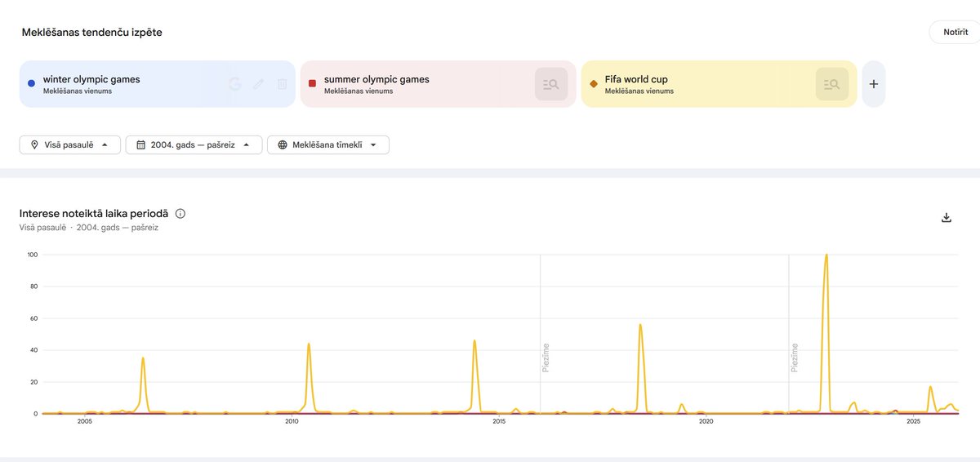
Task: Click the 2025 label on the x-axis
Action: pyautogui.click(x=914, y=422)
